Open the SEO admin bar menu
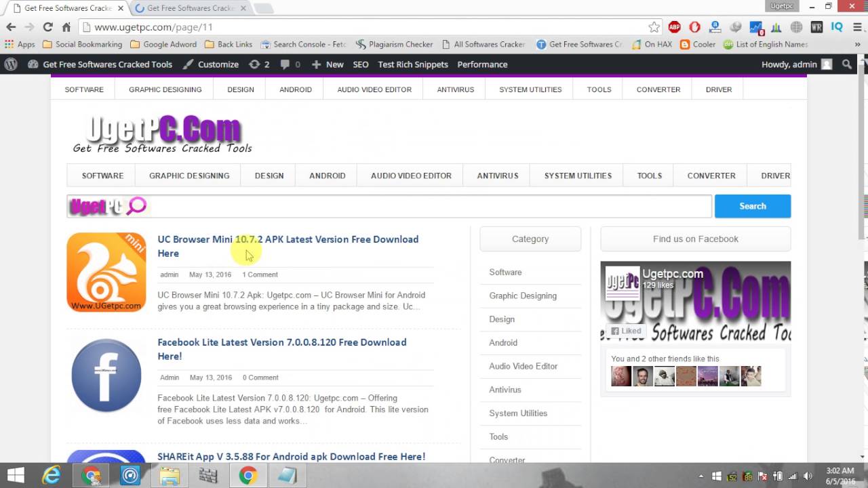This screenshot has height=488, width=868. [x=361, y=64]
